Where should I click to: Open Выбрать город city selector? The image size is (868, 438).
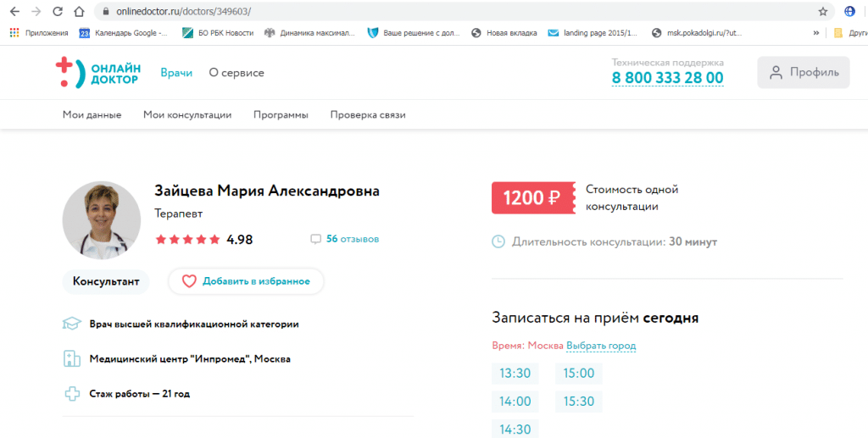coord(601,346)
